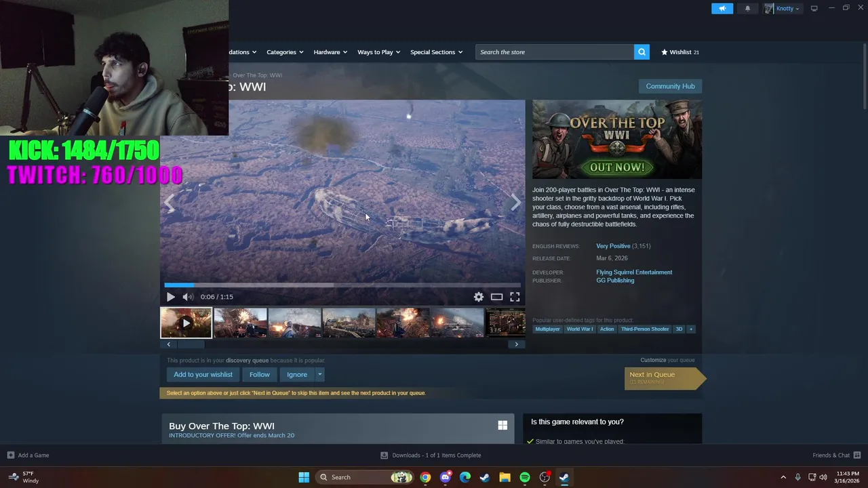Open Spotify from taskbar
The width and height of the screenshot is (868, 488).
[525, 477]
